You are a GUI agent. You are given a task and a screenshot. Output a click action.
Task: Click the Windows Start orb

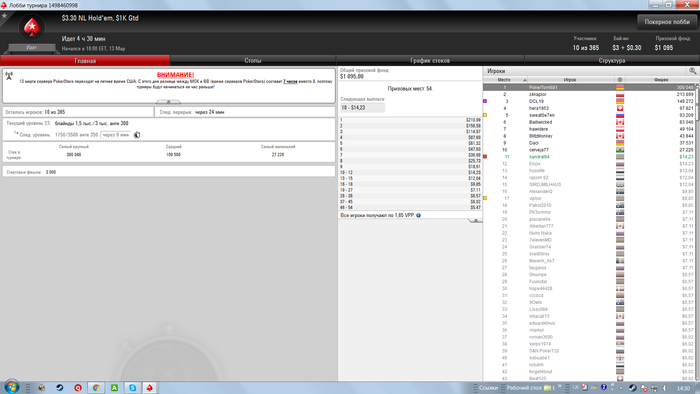click(12, 387)
